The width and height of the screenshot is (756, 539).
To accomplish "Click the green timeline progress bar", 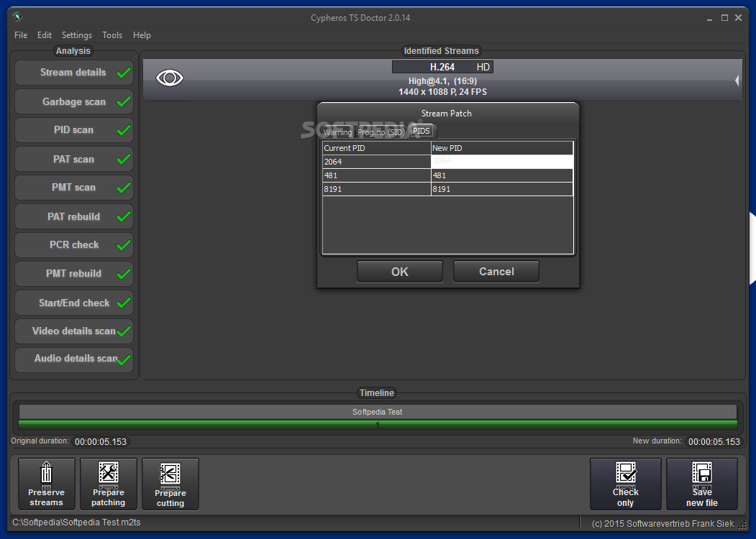I will click(378, 424).
